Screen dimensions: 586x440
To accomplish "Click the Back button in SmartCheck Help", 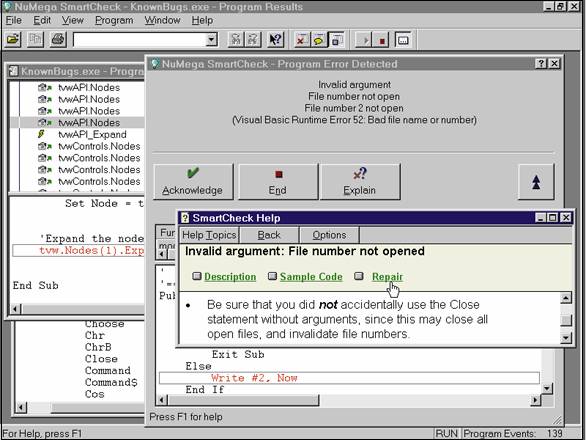I will tap(269, 235).
